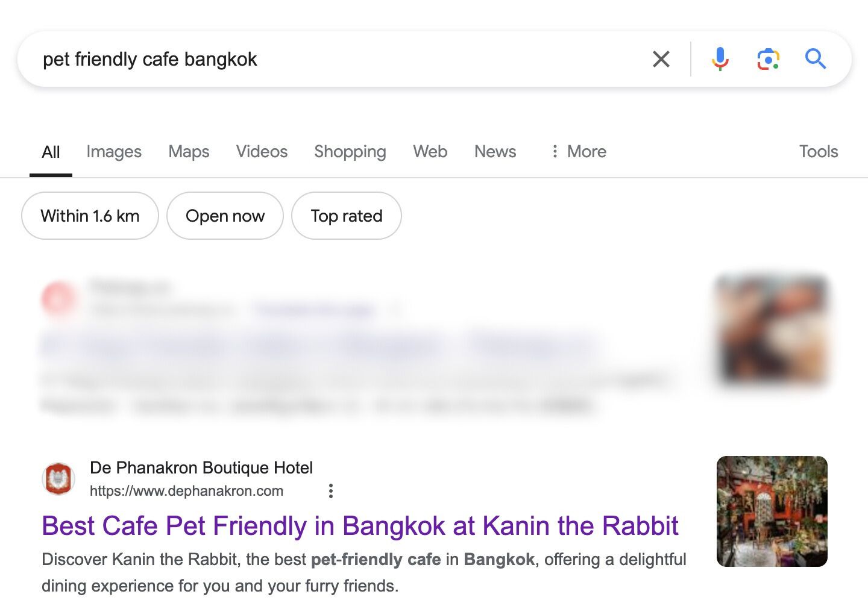Clear the search query with the X icon
Screen dimensions: 868x606
coord(661,58)
